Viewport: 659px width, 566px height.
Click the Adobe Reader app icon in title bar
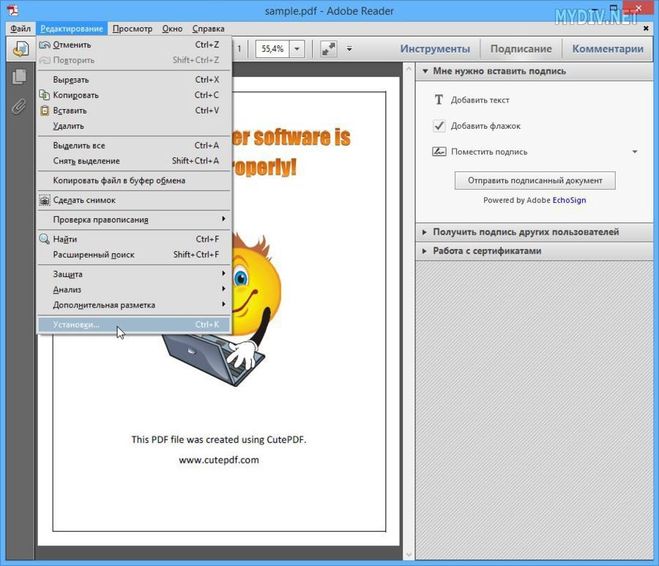pyautogui.click(x=13, y=9)
